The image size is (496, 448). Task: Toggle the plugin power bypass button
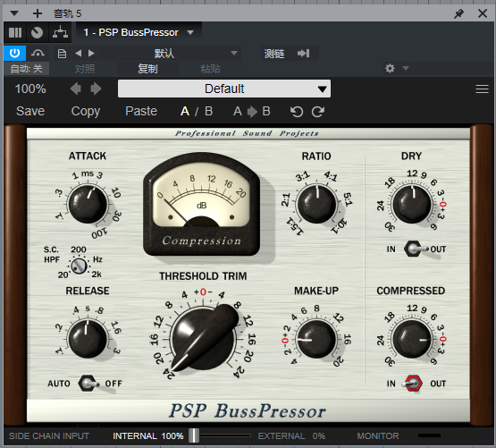point(14,53)
